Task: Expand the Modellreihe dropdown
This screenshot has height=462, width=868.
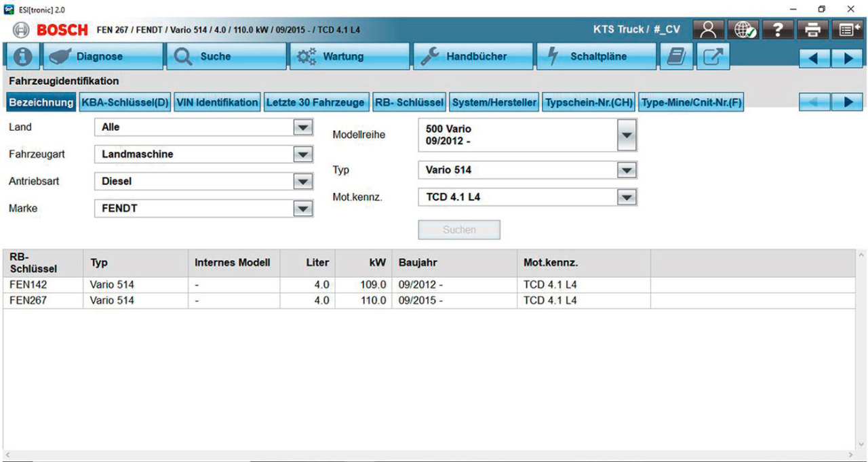Action: [x=627, y=135]
